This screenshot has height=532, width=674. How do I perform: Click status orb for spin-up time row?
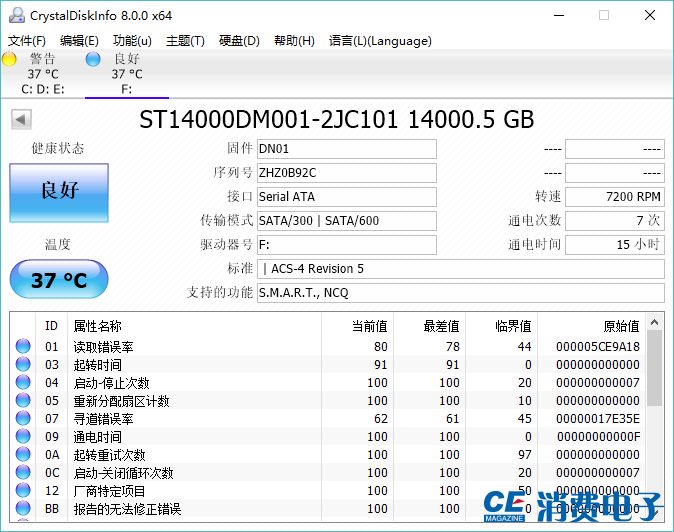[23, 365]
